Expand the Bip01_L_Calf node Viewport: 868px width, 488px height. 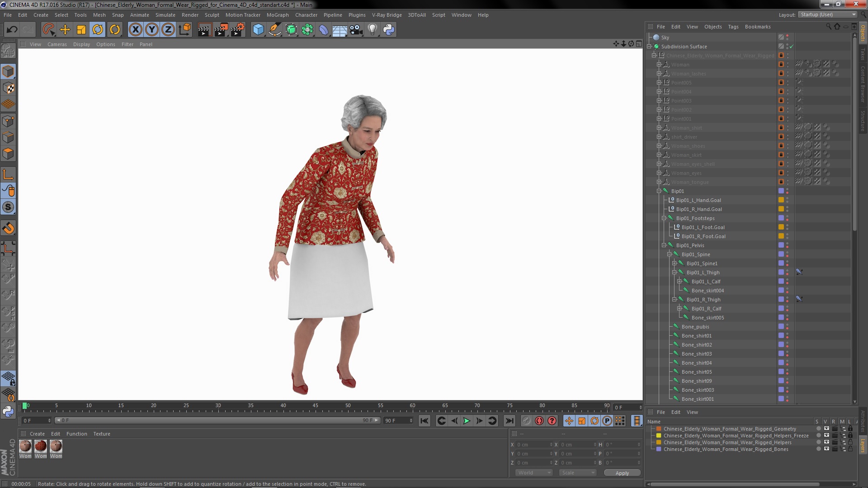tap(679, 282)
